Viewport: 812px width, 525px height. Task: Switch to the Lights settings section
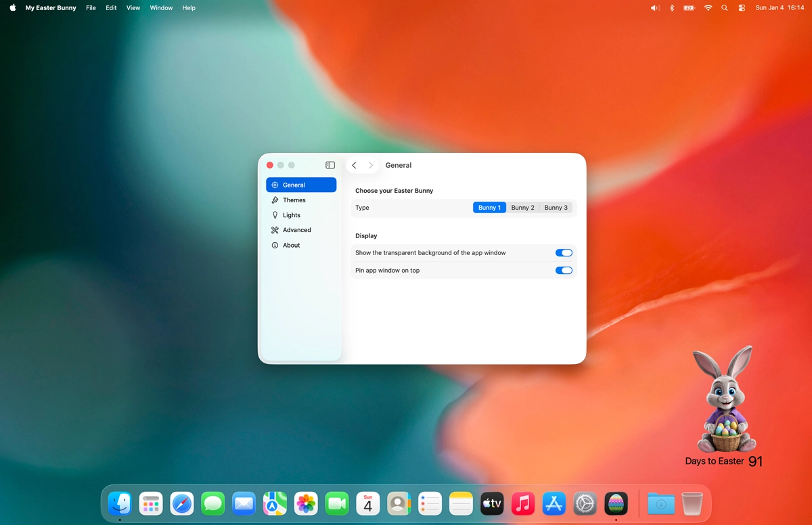coord(291,215)
